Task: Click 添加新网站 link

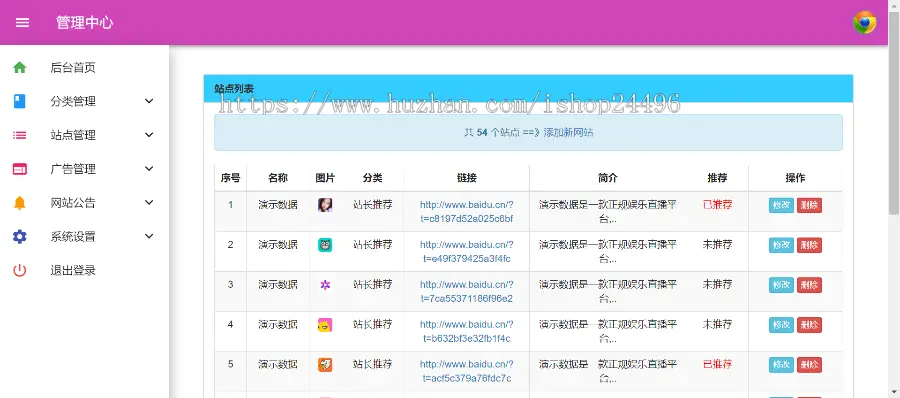Action: tap(568, 133)
